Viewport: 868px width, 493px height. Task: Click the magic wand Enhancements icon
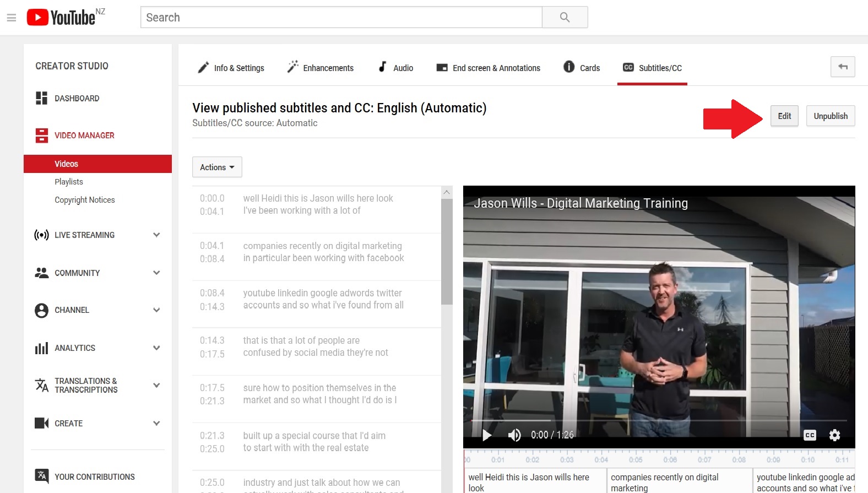(x=292, y=67)
